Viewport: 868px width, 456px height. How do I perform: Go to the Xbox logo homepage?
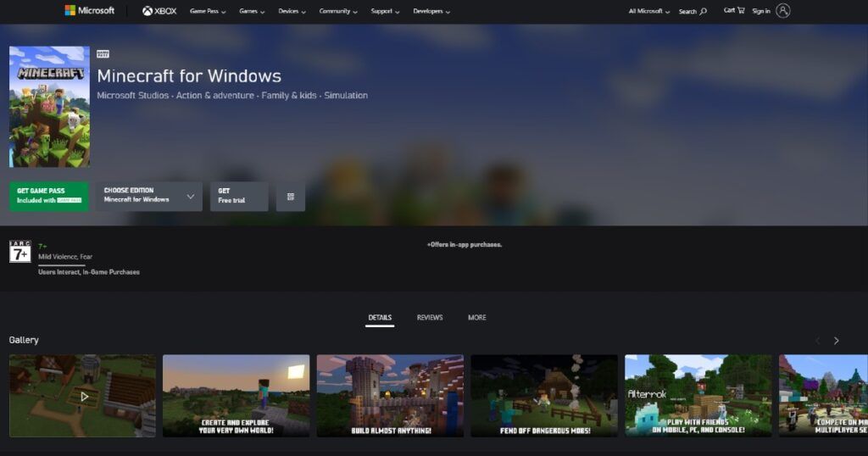(x=159, y=10)
